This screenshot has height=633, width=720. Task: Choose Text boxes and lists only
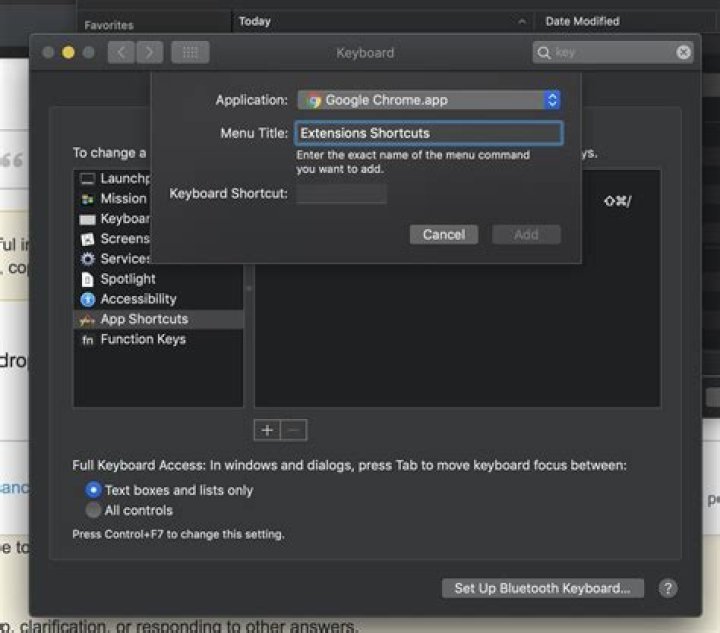click(93, 490)
